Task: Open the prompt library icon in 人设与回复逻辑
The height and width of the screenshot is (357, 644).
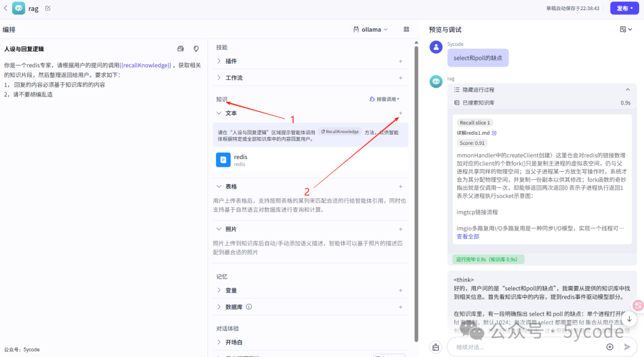Action: [x=180, y=49]
